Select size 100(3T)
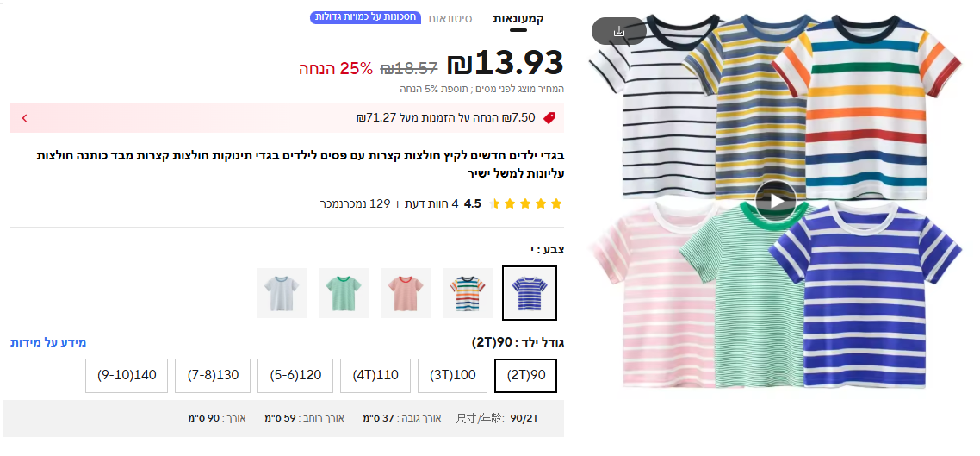 [x=452, y=376]
